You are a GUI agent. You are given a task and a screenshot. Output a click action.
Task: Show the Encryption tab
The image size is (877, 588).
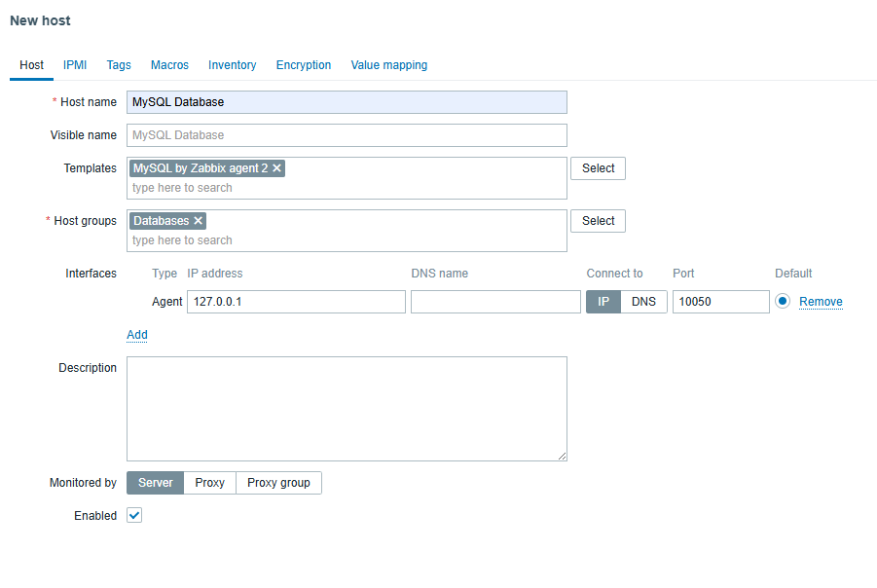click(304, 65)
